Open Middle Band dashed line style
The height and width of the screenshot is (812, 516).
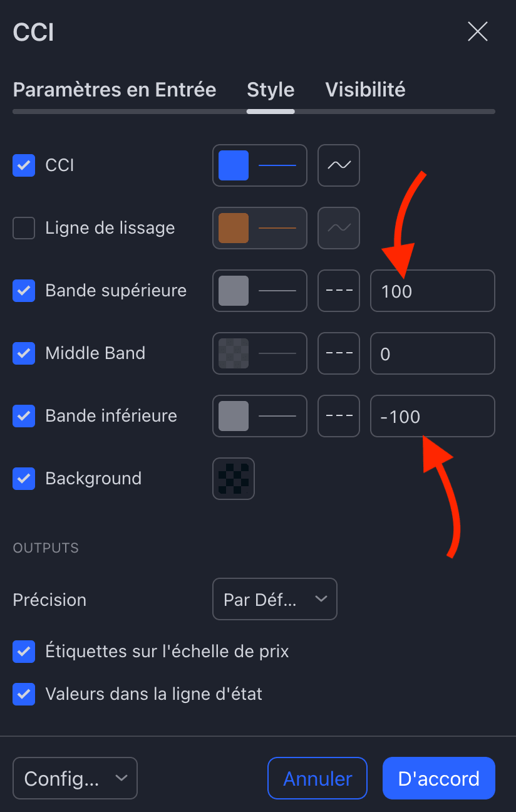339,353
